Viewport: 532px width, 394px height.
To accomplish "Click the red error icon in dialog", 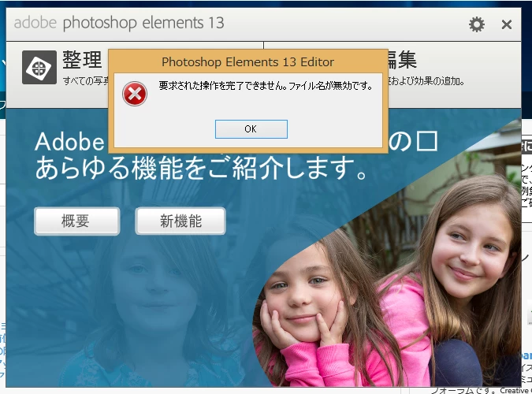I will click(135, 94).
